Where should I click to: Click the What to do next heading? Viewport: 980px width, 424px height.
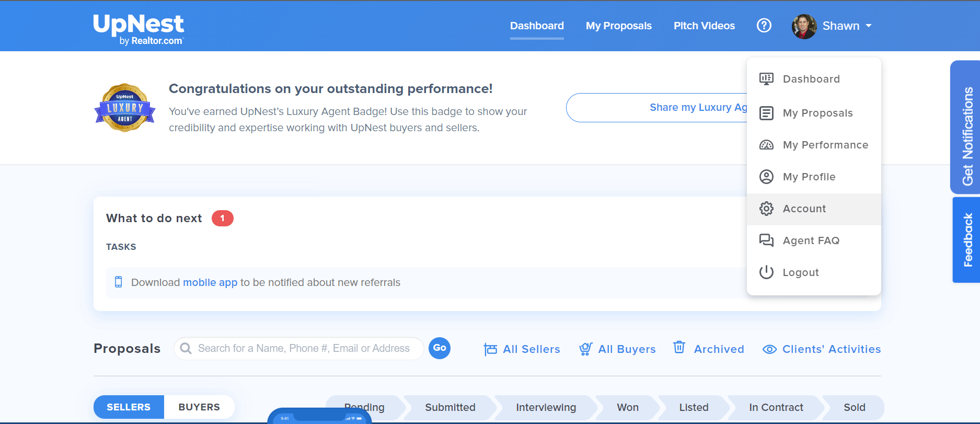pos(154,218)
